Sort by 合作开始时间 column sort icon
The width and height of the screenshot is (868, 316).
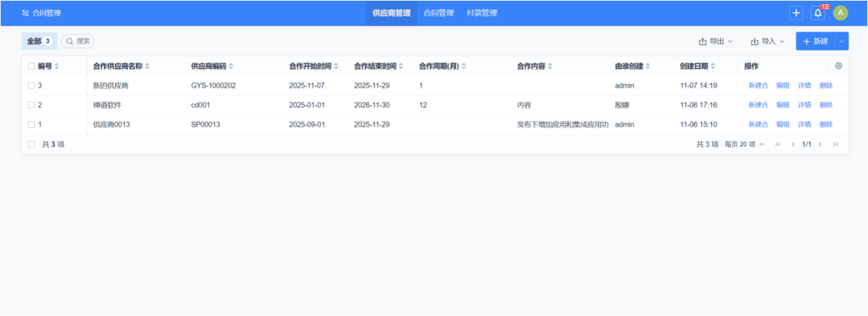click(336, 66)
